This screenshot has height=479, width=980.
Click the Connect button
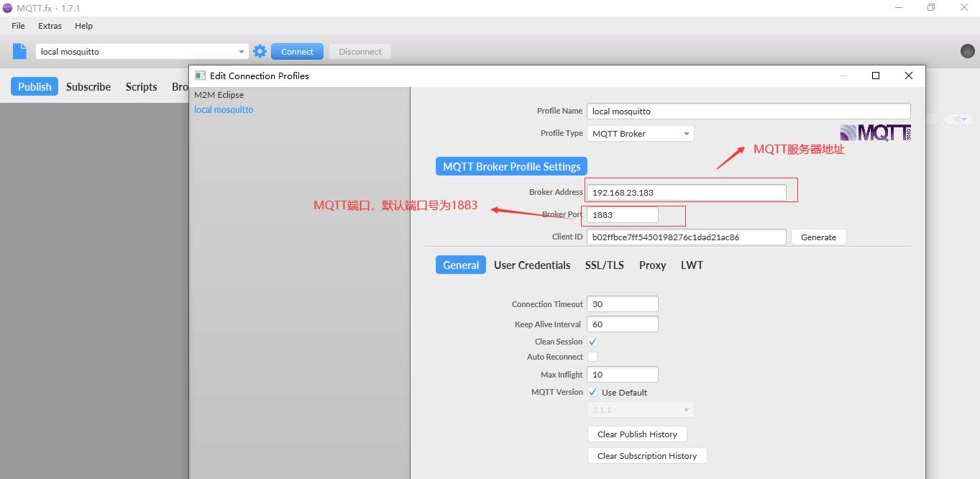(297, 52)
